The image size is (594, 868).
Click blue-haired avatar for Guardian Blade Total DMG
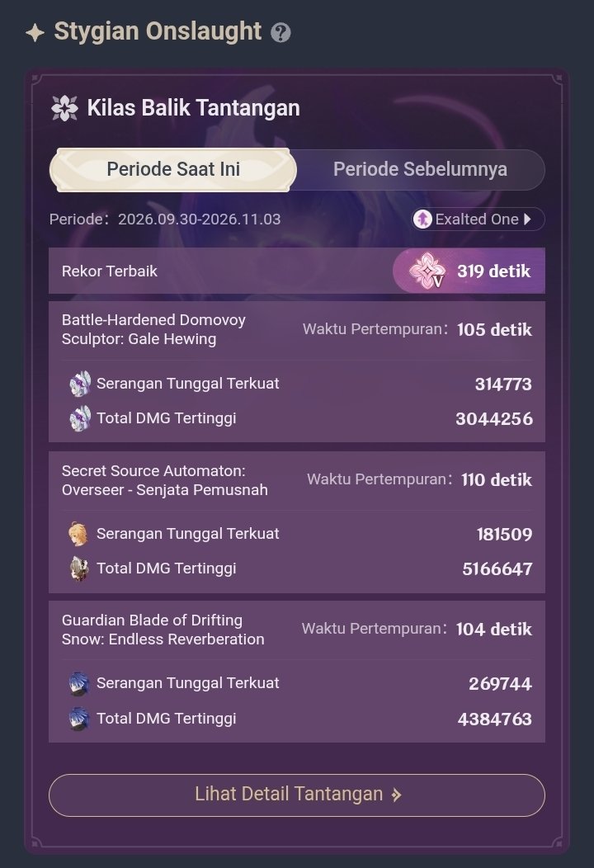tap(78, 719)
